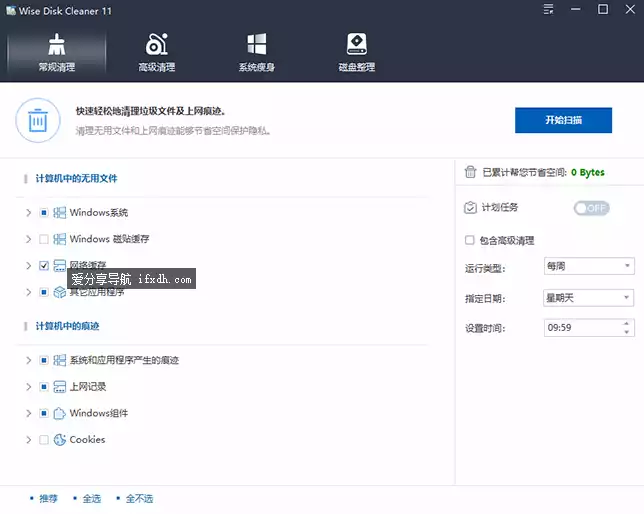Screen dimensions: 644x514
Task: Expand the Windows系统 tree row
Action: point(28,212)
